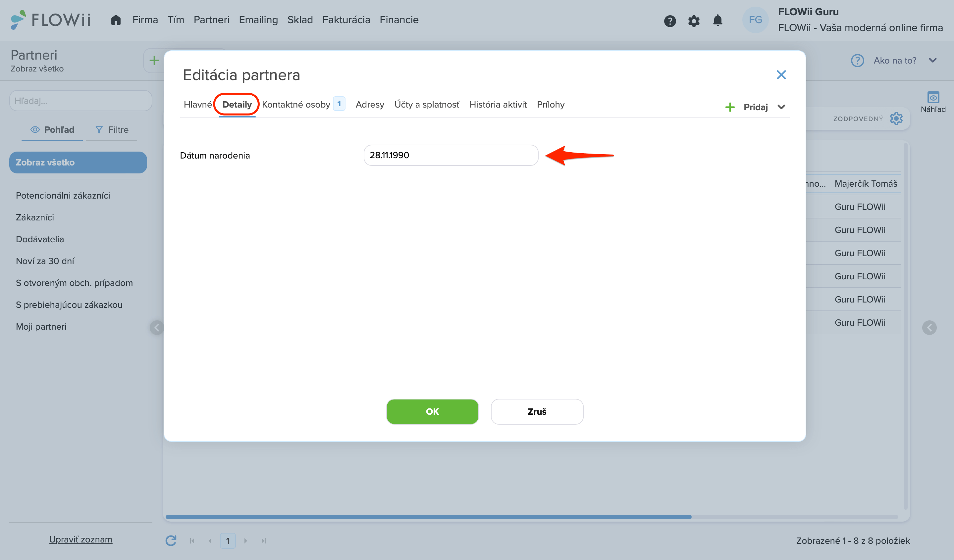Select the Zákazníci view

(x=35, y=217)
